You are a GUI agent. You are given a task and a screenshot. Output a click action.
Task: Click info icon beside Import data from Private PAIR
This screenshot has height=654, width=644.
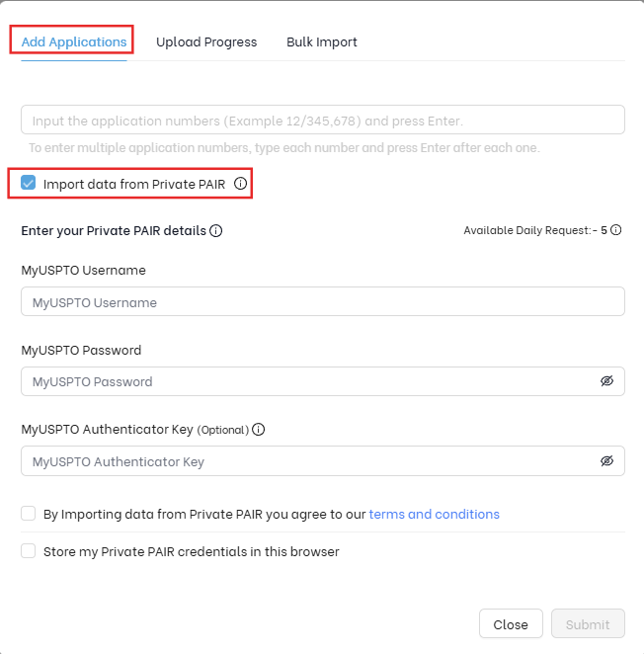pyautogui.click(x=240, y=184)
